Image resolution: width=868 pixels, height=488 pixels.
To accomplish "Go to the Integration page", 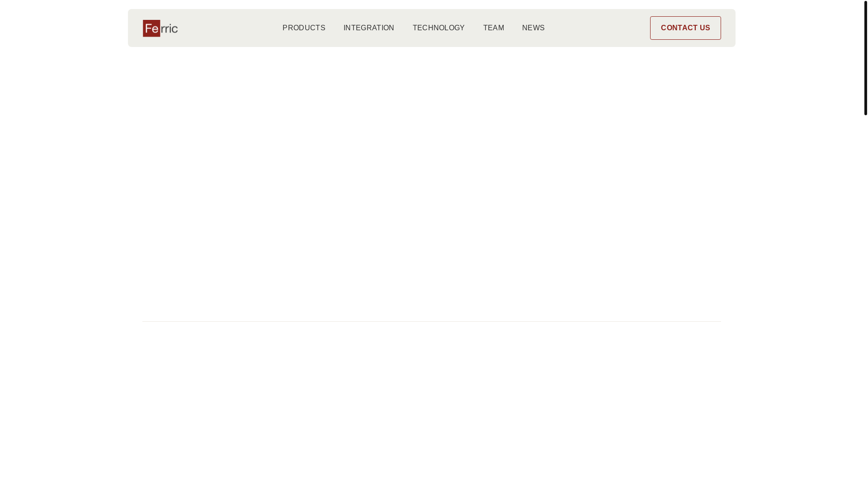I will tap(369, 28).
